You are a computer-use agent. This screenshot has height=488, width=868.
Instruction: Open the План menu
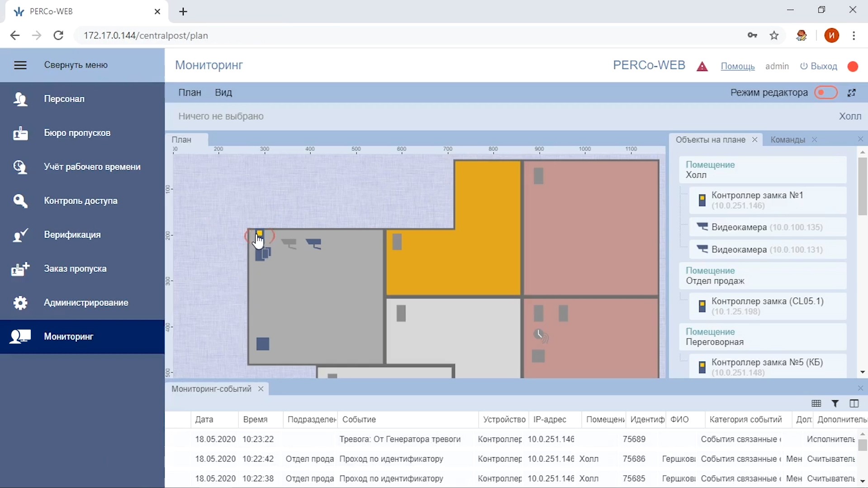point(190,92)
